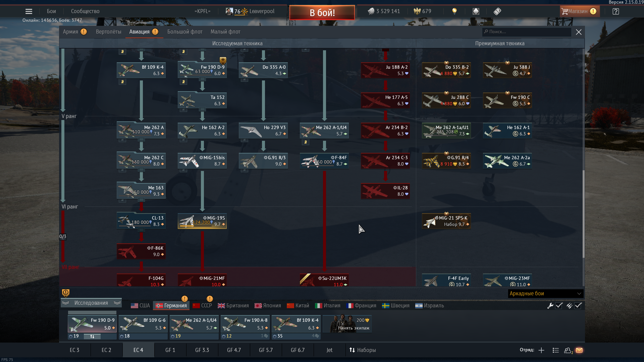Viewport: 644px width, 362px height.
Task: Expand group folder below Ta 152
Action: coord(202,109)
